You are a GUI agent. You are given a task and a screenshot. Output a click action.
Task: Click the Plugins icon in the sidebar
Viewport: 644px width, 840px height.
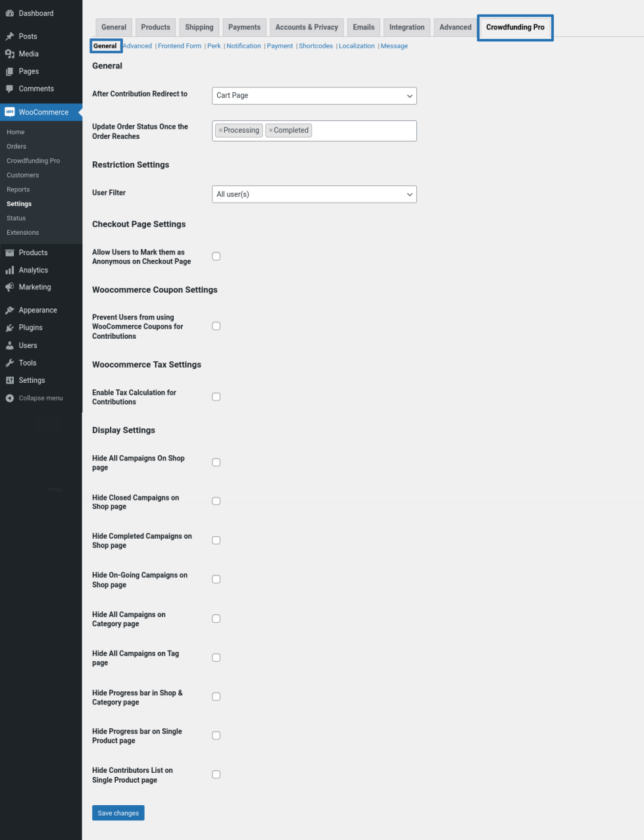(10, 328)
